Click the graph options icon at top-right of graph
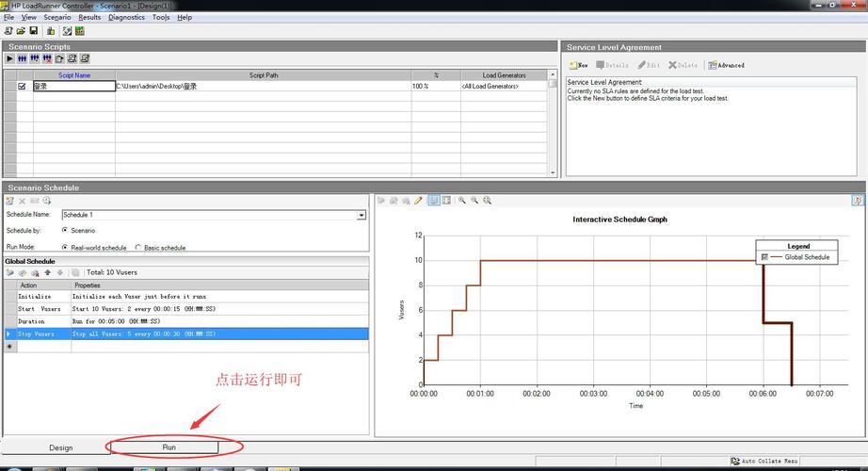 (x=858, y=201)
